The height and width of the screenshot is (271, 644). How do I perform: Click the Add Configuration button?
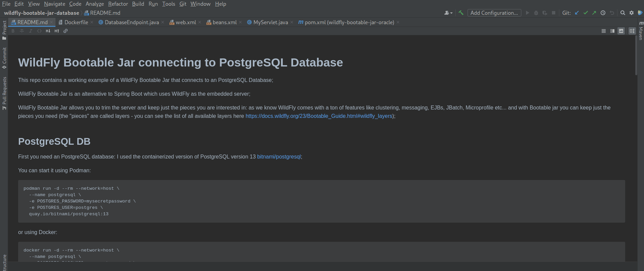[x=494, y=13]
